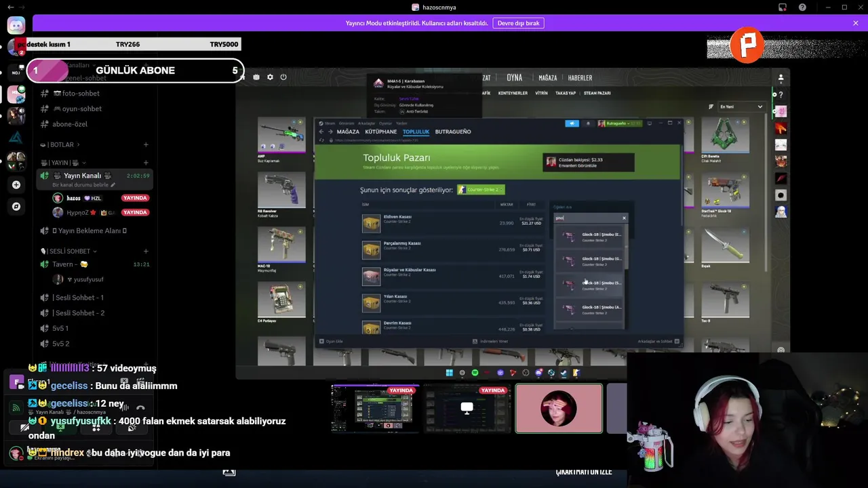Open the abone-özel text channel
This screenshot has height=488, width=868.
(x=95, y=124)
